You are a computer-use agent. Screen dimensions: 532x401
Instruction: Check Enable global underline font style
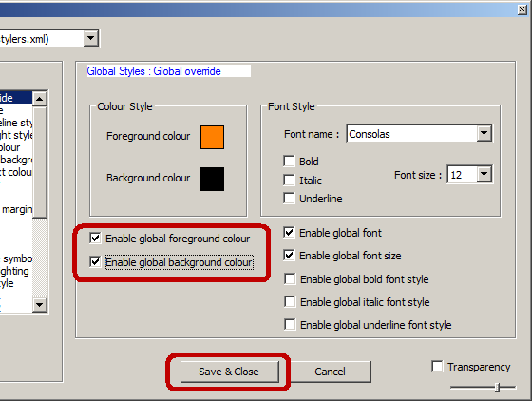point(290,325)
